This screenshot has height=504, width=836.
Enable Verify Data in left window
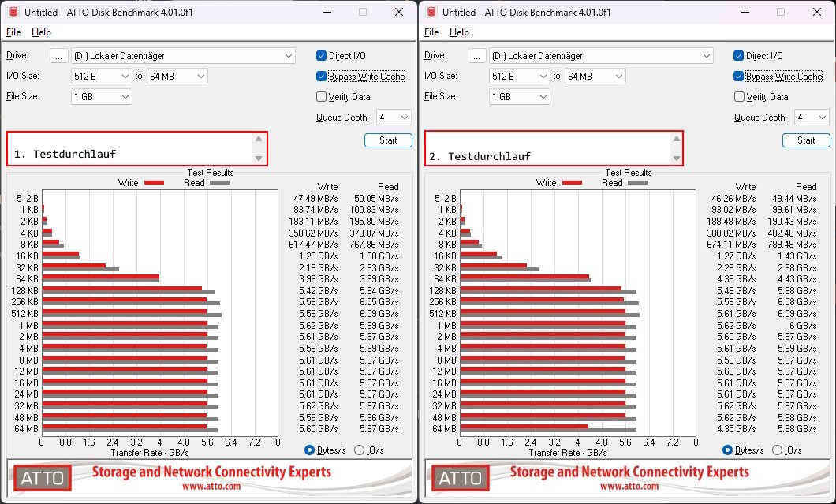tap(321, 96)
